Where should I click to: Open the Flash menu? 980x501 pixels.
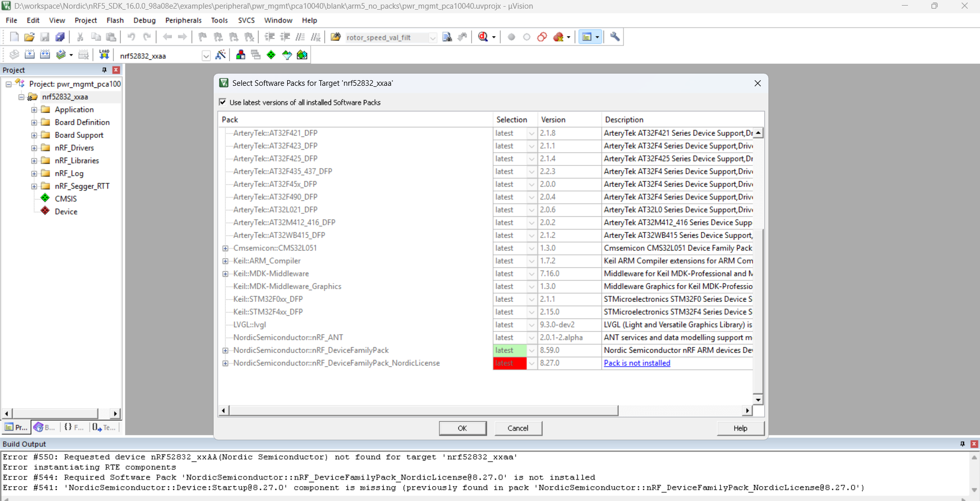click(x=115, y=20)
